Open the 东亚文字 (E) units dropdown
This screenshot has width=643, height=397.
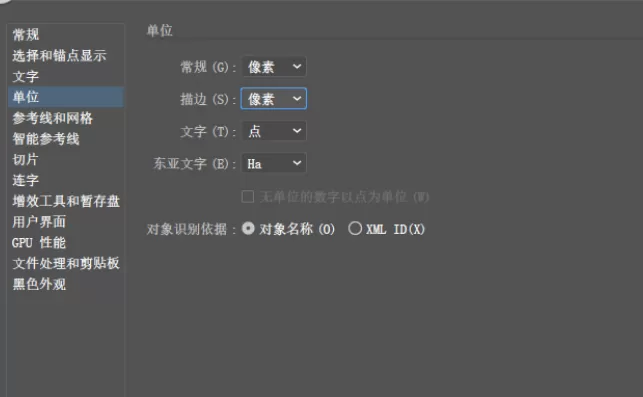click(274, 164)
